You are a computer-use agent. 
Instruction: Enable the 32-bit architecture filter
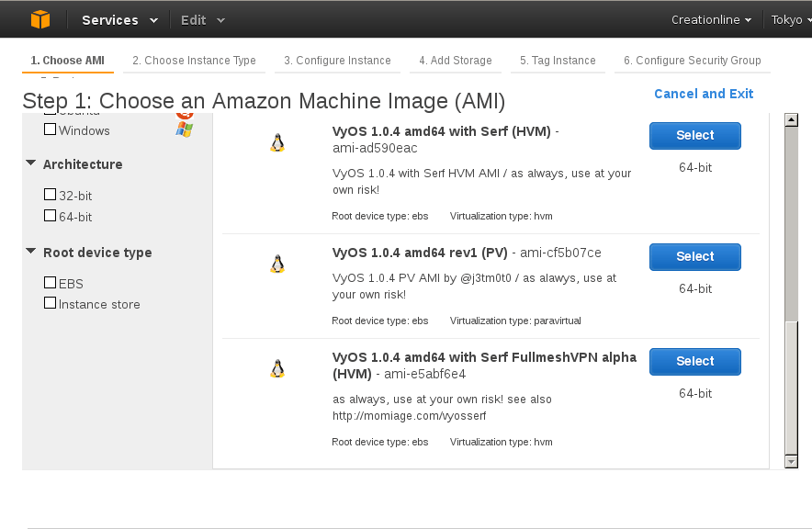coord(51,195)
